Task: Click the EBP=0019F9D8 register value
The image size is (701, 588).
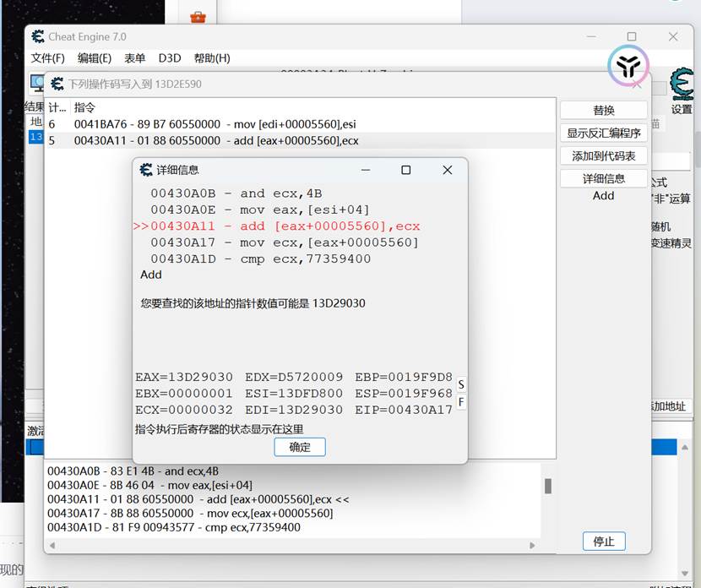Action: coord(403,378)
